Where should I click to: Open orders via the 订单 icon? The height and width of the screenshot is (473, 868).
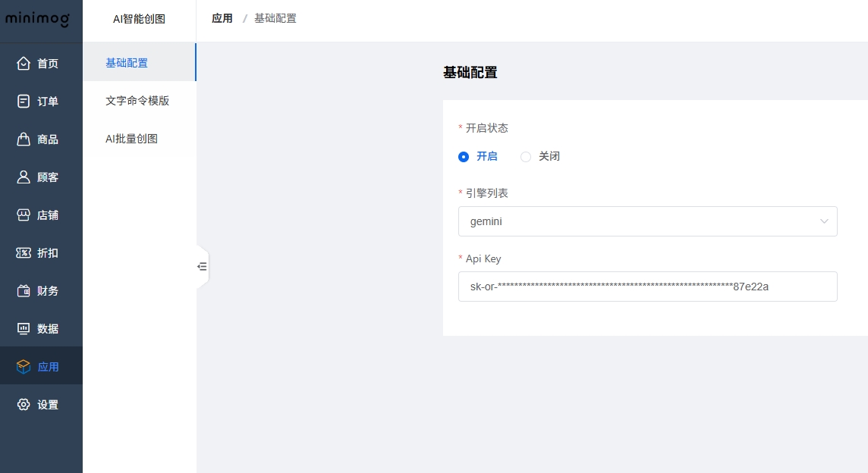pos(24,102)
